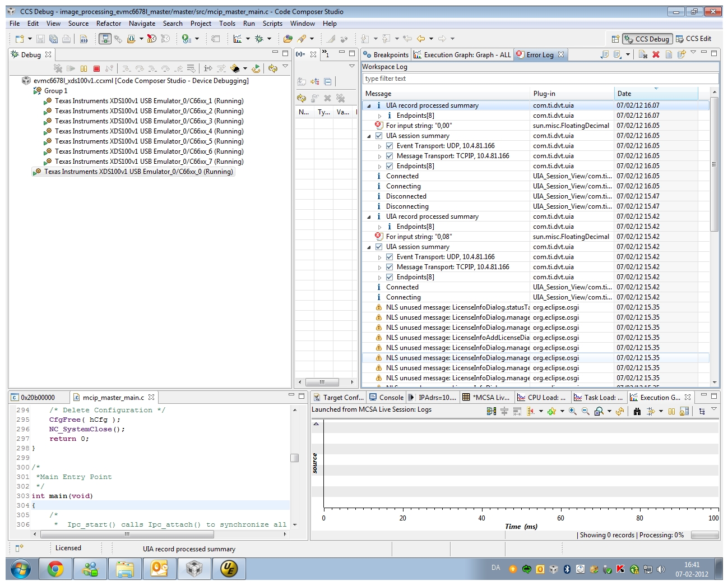Open the Scripts menu
This screenshot has height=585, width=728.
point(272,24)
